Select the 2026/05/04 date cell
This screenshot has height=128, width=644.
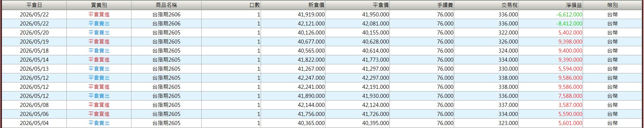[x=34, y=123]
